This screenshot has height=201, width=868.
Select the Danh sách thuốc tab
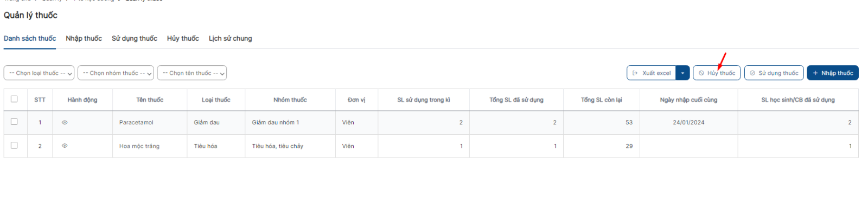coord(30,39)
